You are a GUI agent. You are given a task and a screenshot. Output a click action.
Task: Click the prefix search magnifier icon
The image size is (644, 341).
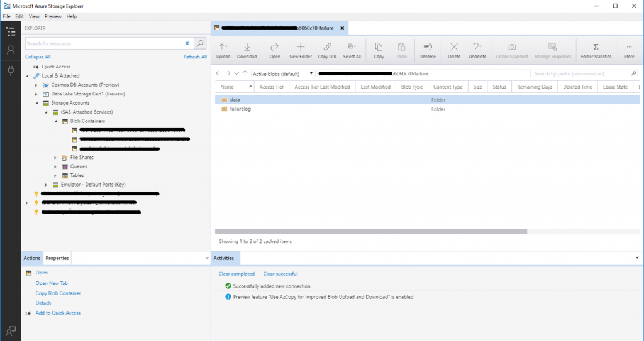click(x=634, y=73)
